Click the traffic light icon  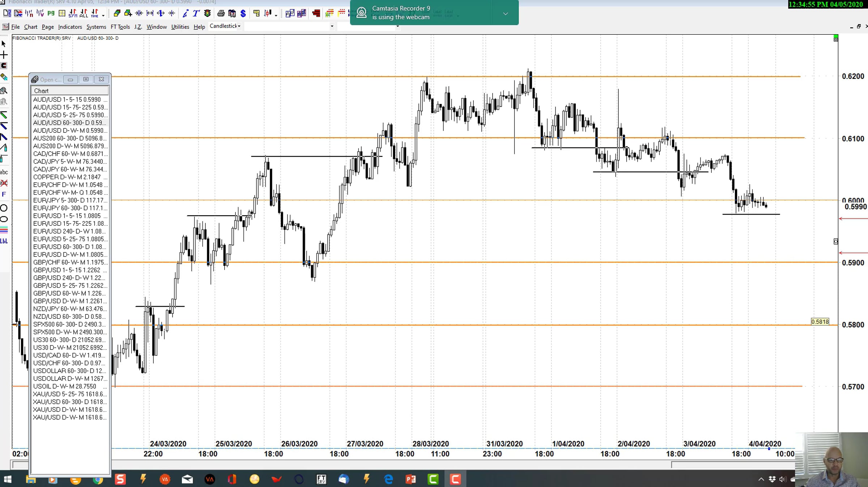[x=207, y=13]
